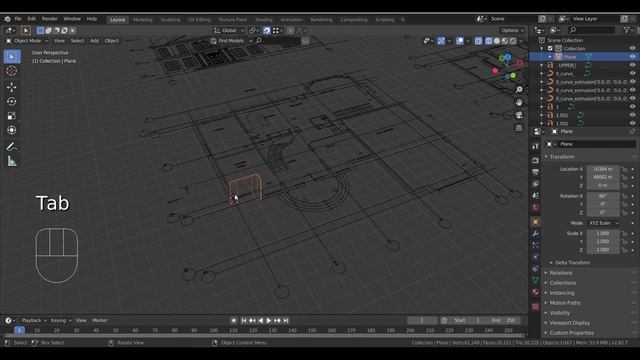Open the View Layer properties tab
This screenshot has width=640, height=360.
536,184
